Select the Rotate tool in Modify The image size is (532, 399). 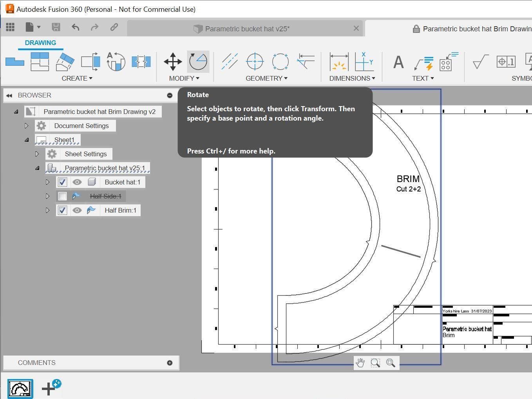point(198,61)
